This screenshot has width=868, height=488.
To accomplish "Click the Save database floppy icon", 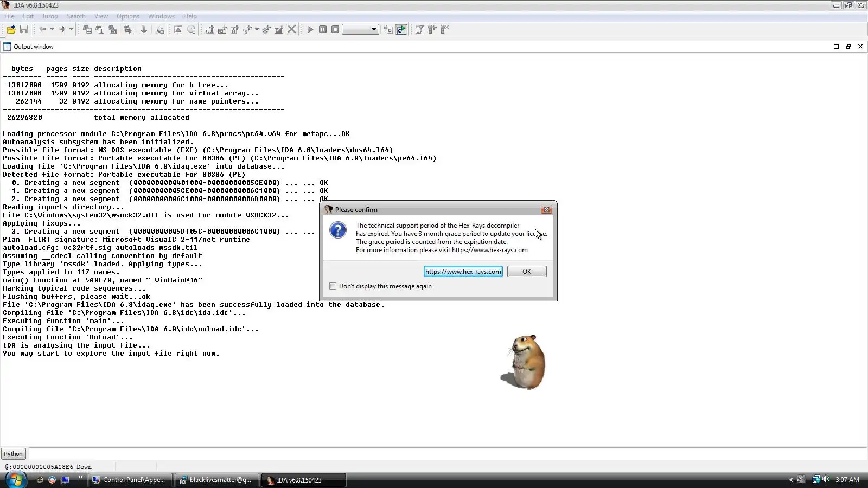I will pyautogui.click(x=24, y=29).
